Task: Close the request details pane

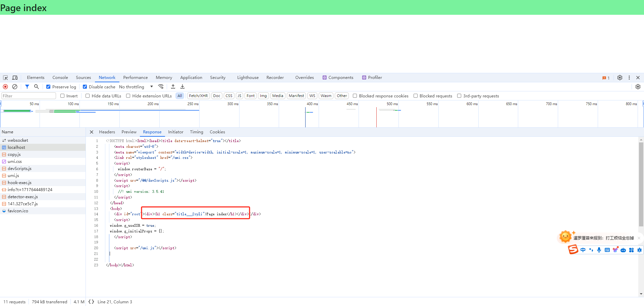Action: [92, 132]
